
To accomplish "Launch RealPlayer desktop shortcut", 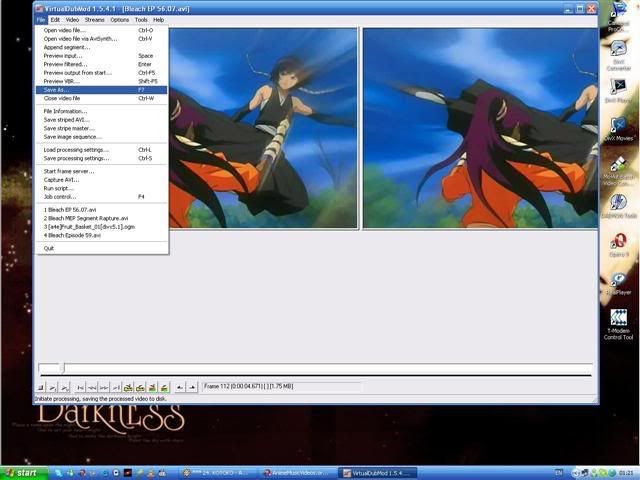I will coord(618,284).
